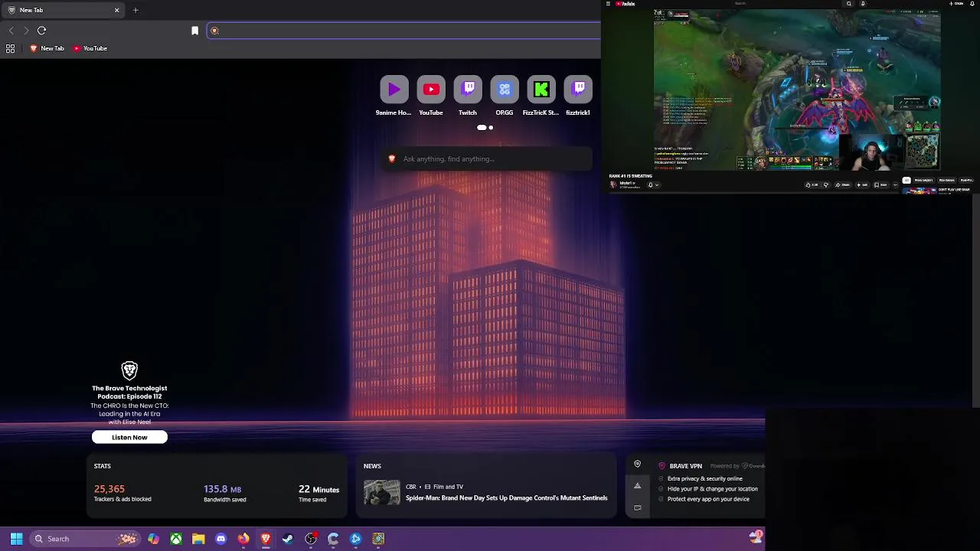Click YouTube search magnifier in video window
This screenshot has height=551, width=980.
[x=849, y=4]
